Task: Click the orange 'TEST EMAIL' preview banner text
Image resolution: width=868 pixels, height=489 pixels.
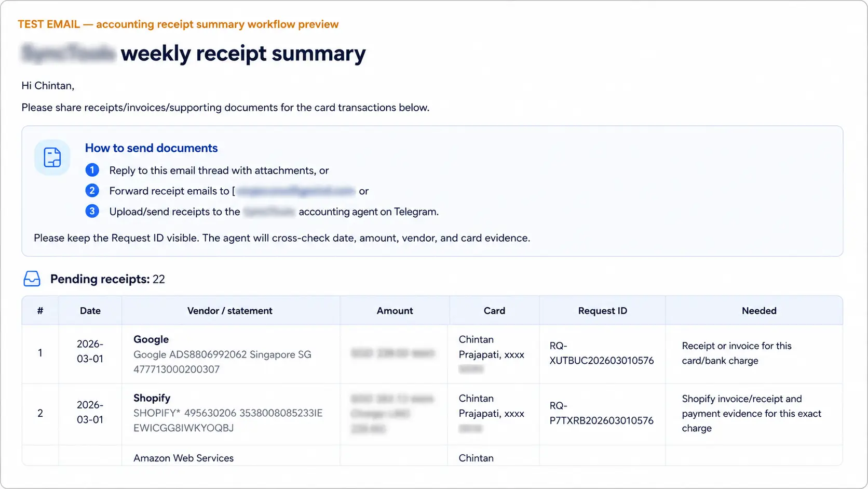Action: point(178,24)
